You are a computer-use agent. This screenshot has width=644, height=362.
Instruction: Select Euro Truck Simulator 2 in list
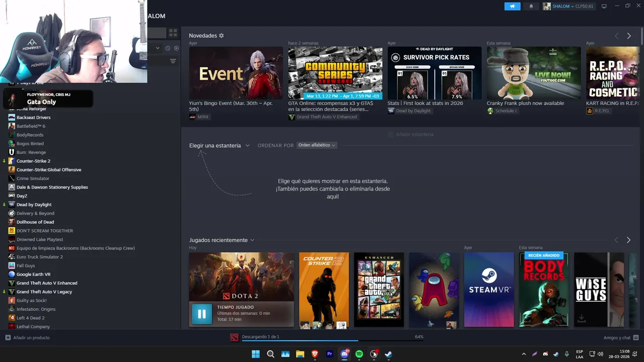click(x=40, y=257)
